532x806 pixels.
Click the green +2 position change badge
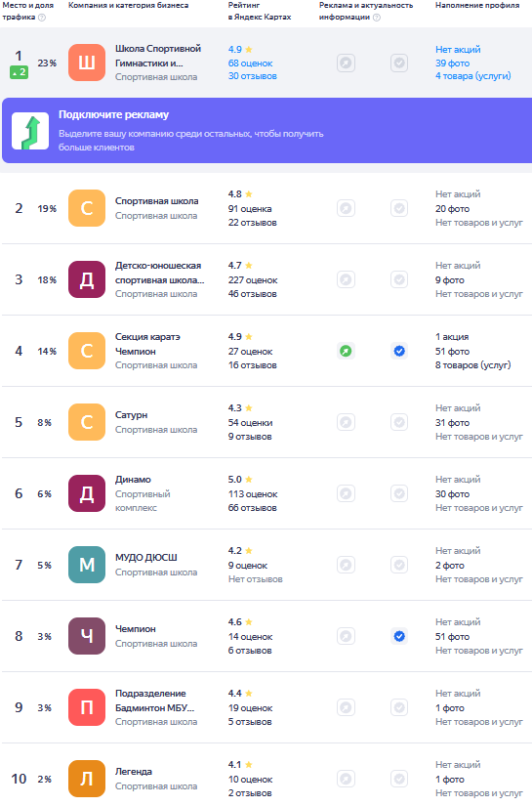(19, 72)
